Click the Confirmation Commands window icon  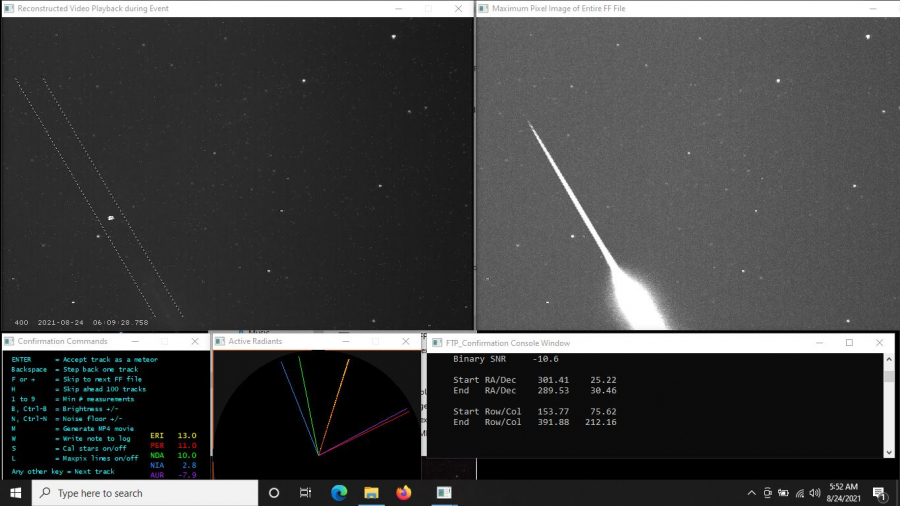tap(9, 341)
